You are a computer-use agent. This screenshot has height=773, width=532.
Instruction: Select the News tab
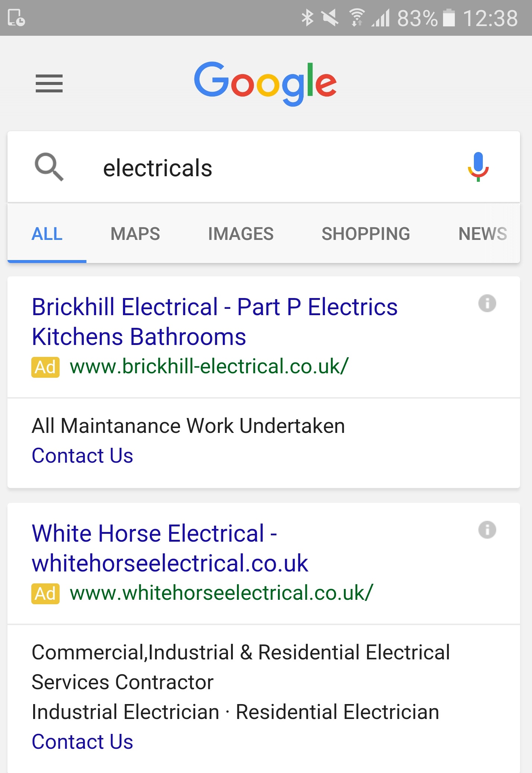(482, 234)
